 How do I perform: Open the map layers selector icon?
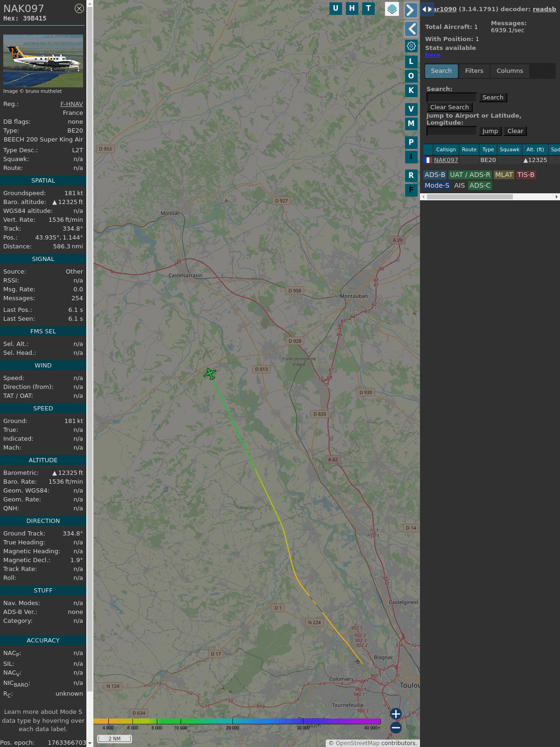click(x=392, y=9)
